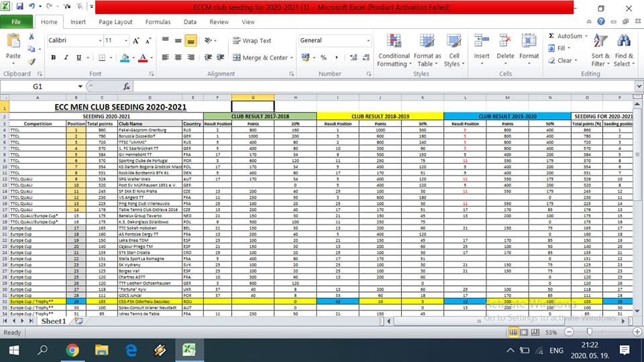Switch to Insert tab
The height and width of the screenshot is (362, 644).
point(78,22)
